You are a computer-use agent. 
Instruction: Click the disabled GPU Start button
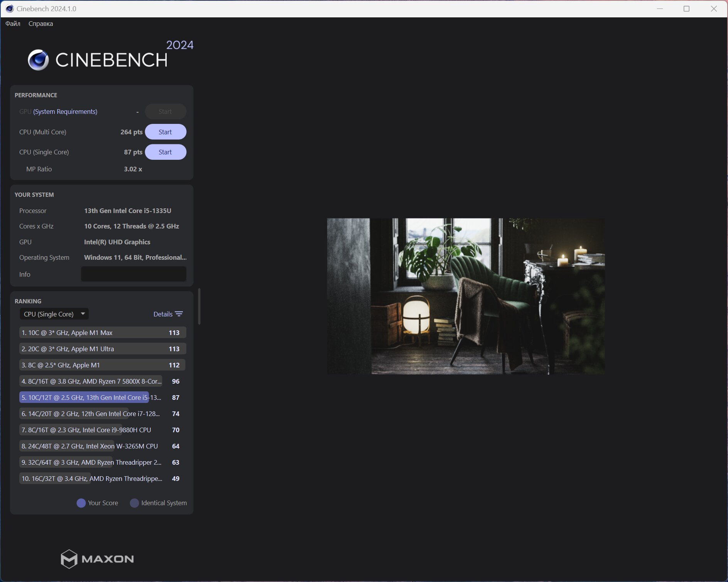click(166, 112)
